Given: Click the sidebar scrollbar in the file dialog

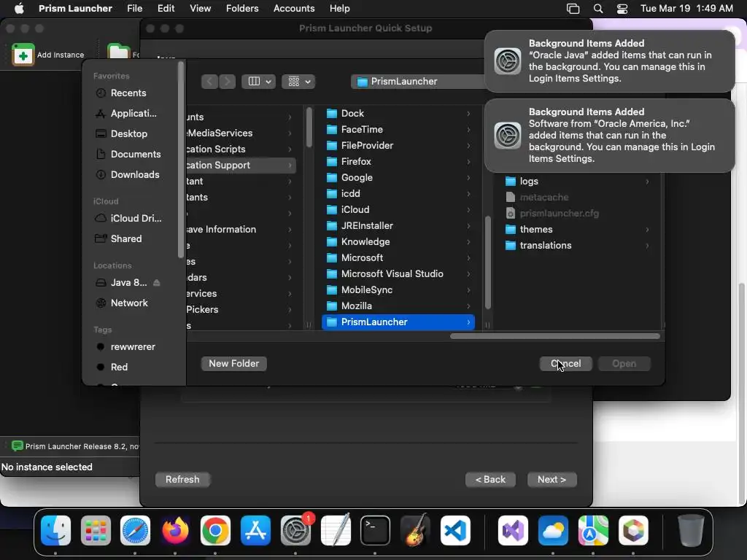Looking at the screenshot, I should click(x=181, y=160).
